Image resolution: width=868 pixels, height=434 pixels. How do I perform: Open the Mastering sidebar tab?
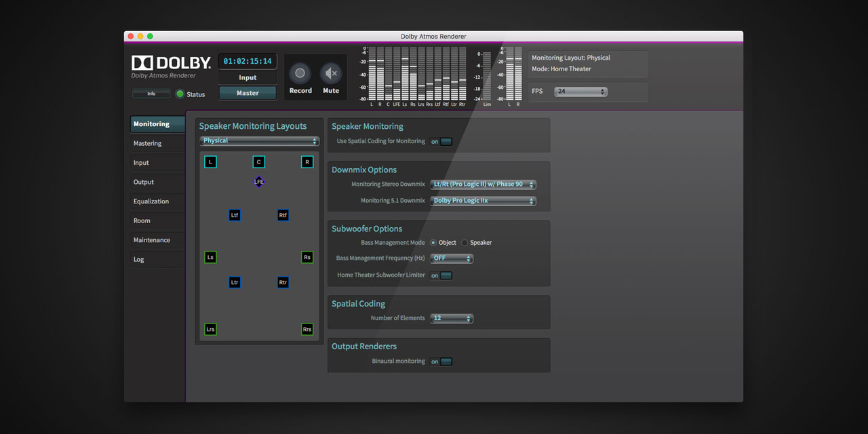pos(157,144)
